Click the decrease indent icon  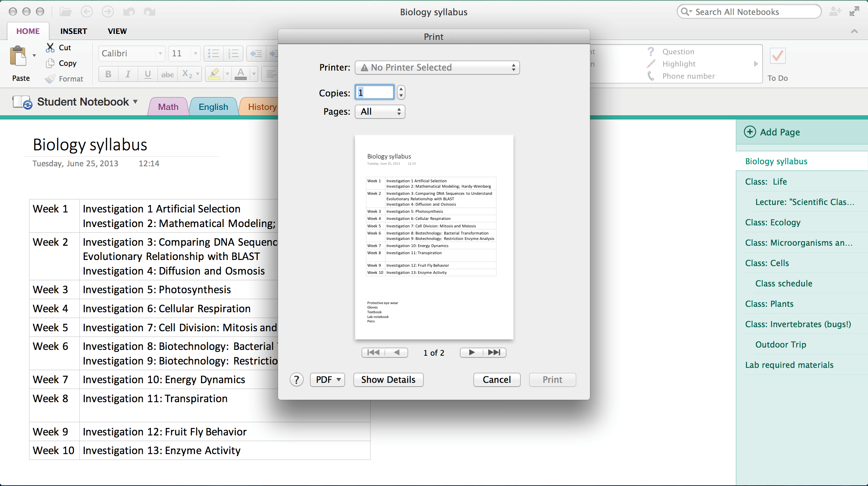(256, 54)
